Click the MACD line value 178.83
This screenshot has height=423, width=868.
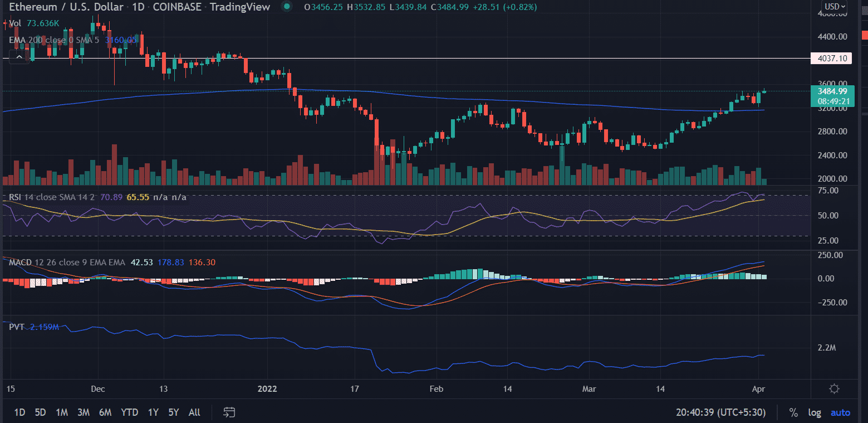(170, 262)
